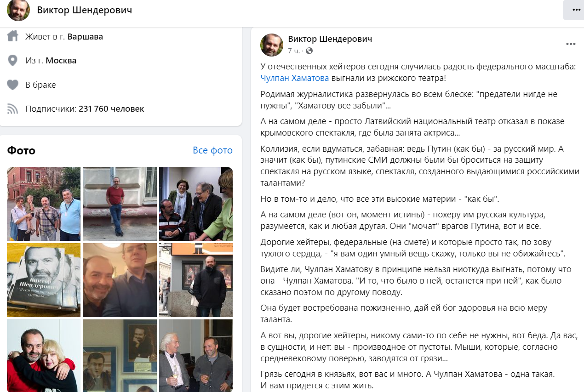
Task: Click the followers RSS feed icon
Action: click(x=13, y=109)
